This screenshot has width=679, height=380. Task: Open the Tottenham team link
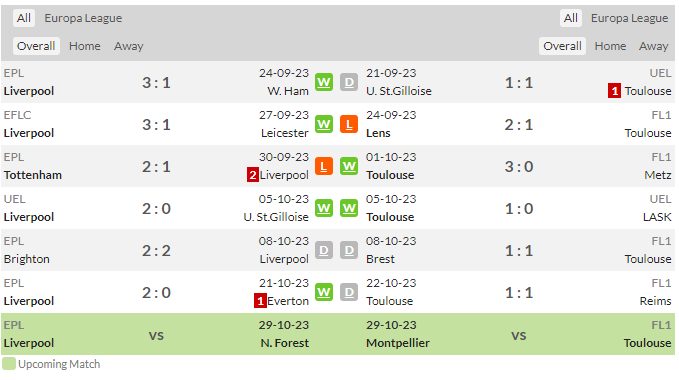point(33,175)
